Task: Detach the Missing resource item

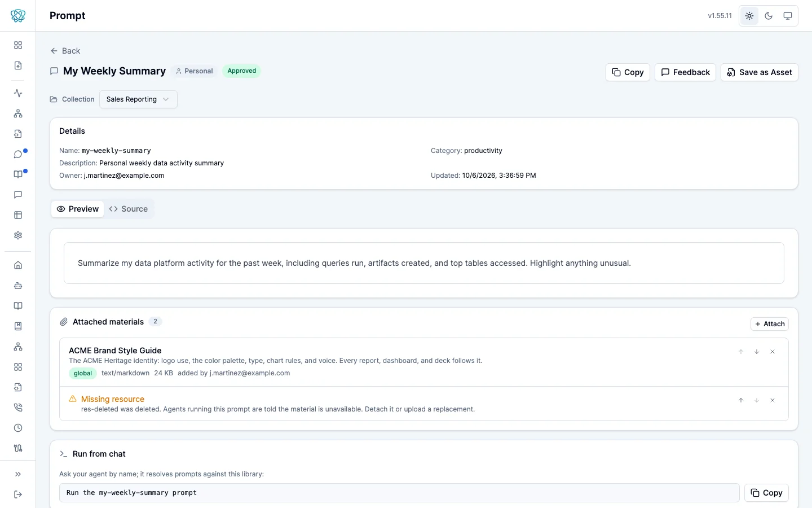Action: (x=773, y=400)
